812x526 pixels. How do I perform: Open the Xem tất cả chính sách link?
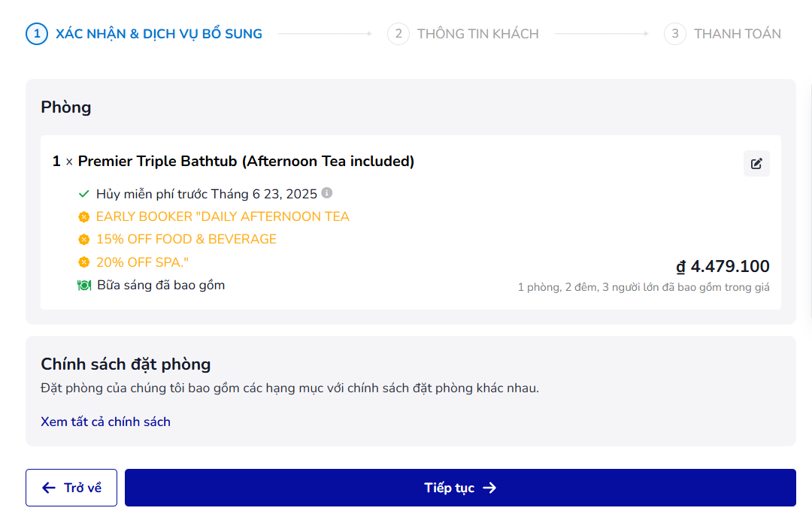pos(105,422)
